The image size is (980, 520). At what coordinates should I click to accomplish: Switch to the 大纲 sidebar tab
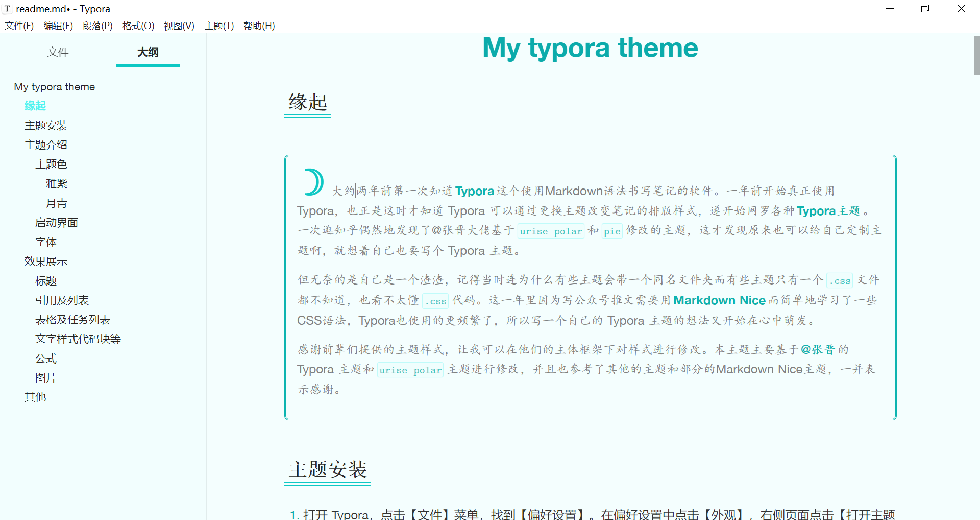click(x=148, y=52)
